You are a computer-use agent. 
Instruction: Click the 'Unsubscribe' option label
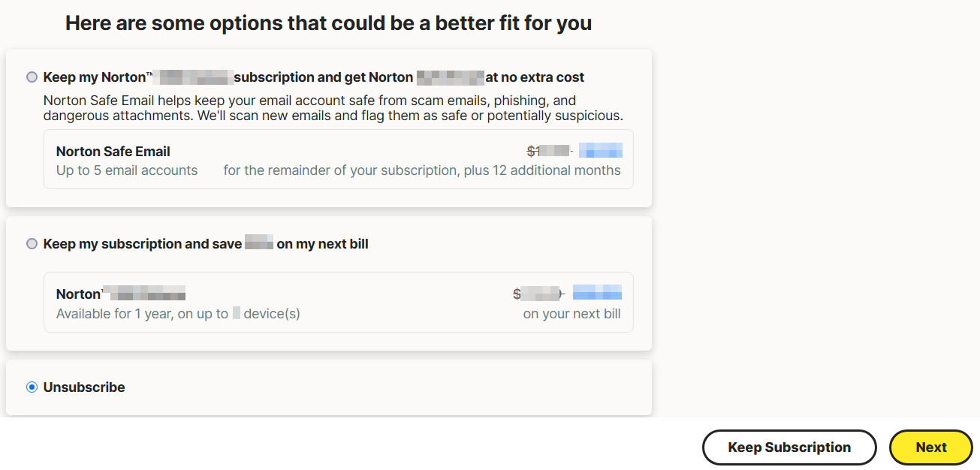84,387
